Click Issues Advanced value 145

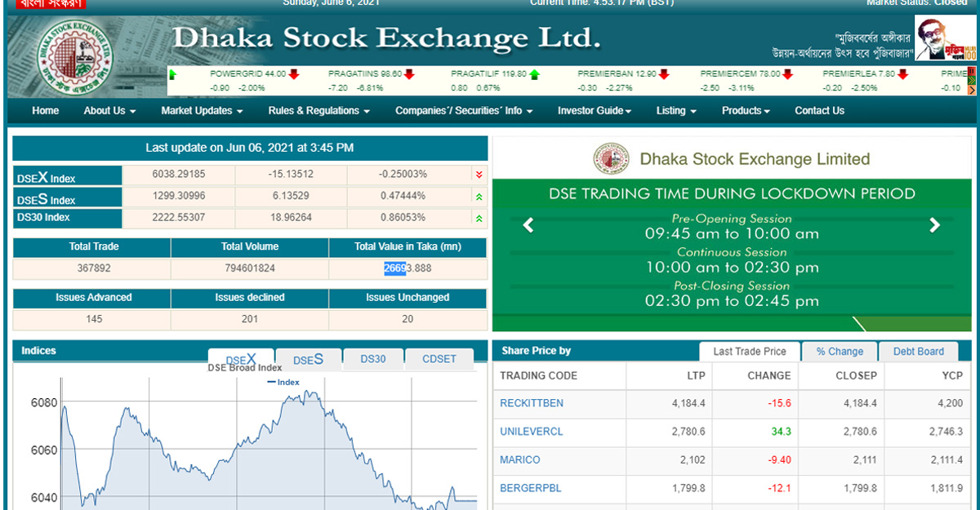(94, 319)
